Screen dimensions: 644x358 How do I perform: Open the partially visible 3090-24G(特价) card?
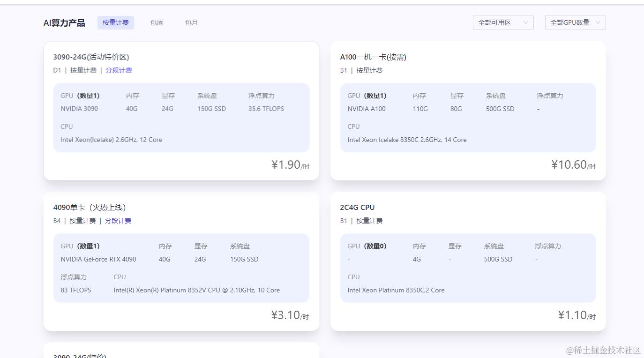[181, 351]
